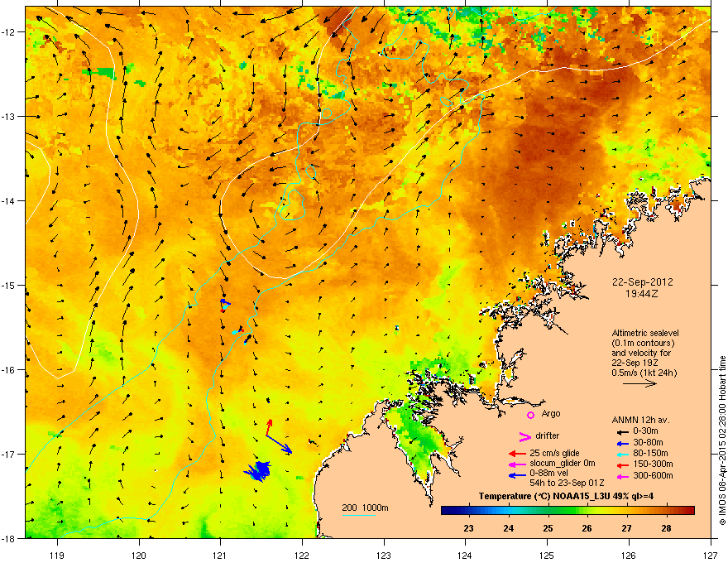Click the magenta arrow beside slocum_glider 0m
The height and width of the screenshot is (563, 728).
(517, 464)
